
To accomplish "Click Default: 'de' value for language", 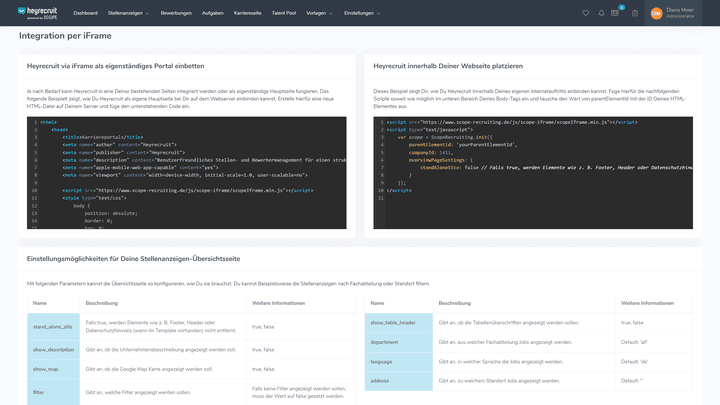I will tap(634, 362).
